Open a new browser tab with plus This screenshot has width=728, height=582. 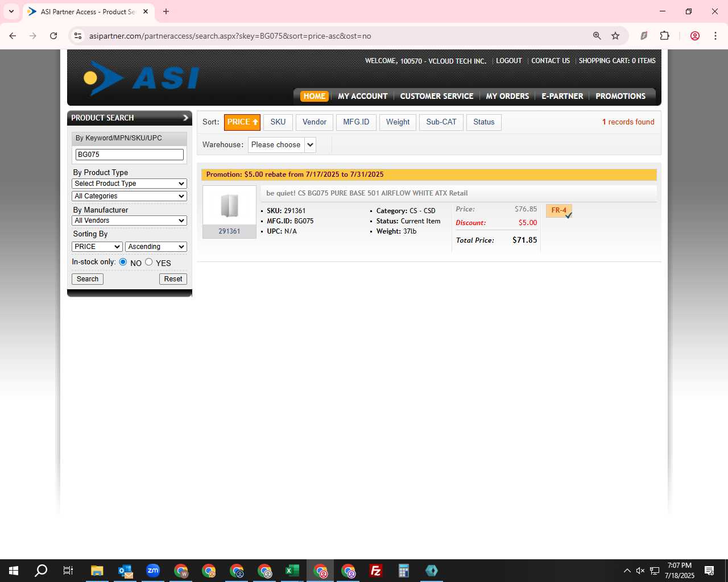(x=166, y=11)
